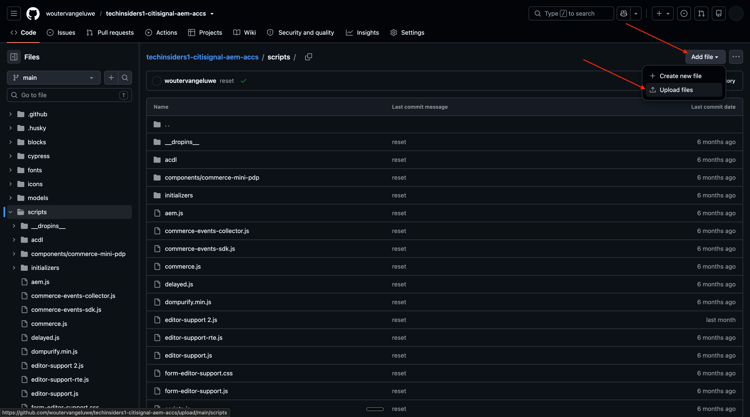Open the user avatar menu

(736, 13)
